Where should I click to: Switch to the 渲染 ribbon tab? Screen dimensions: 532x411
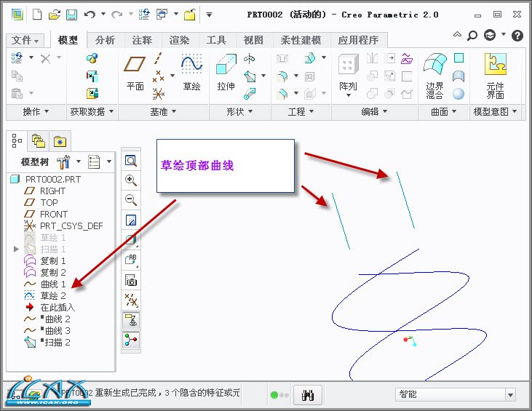click(180, 40)
